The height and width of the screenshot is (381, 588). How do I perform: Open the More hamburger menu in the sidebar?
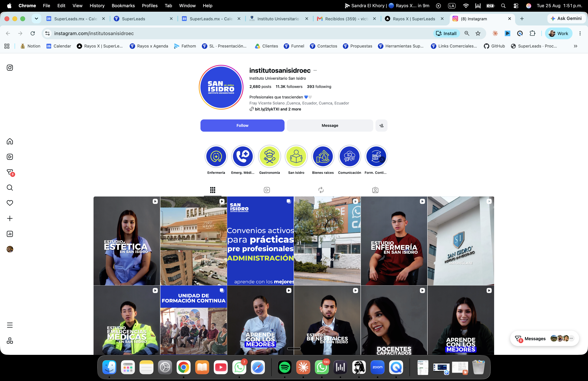tap(10, 325)
